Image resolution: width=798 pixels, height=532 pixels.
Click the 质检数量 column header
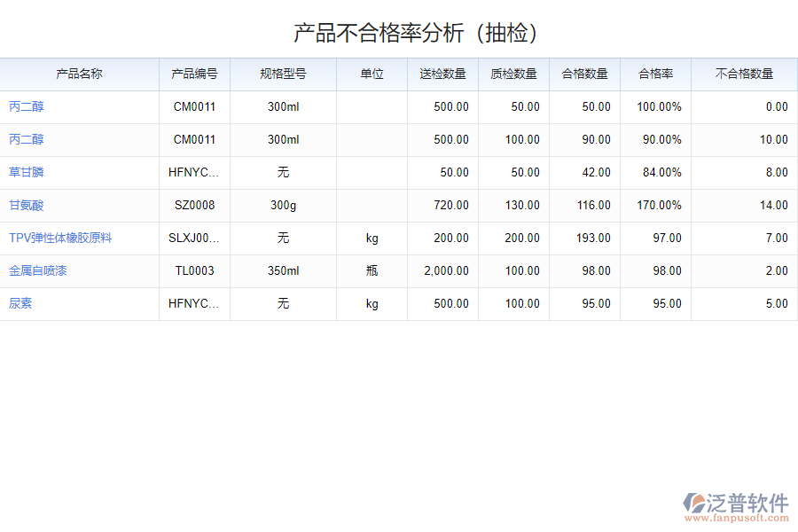[x=513, y=74]
